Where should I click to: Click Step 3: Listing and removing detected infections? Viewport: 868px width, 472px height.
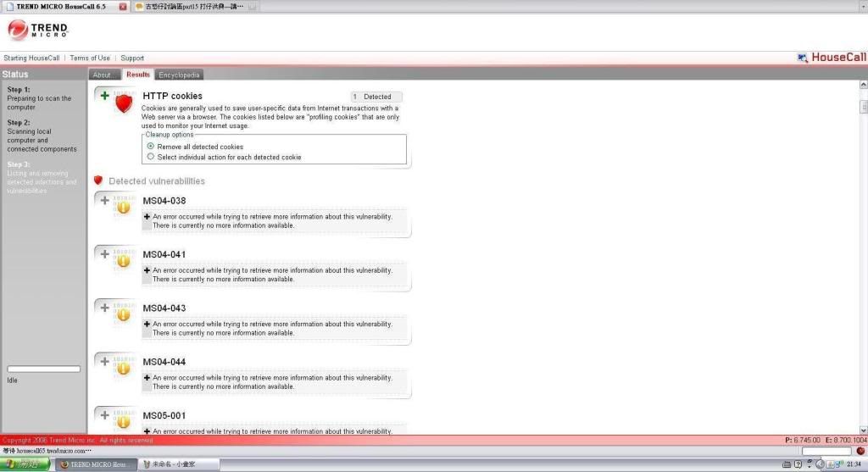tap(42, 178)
